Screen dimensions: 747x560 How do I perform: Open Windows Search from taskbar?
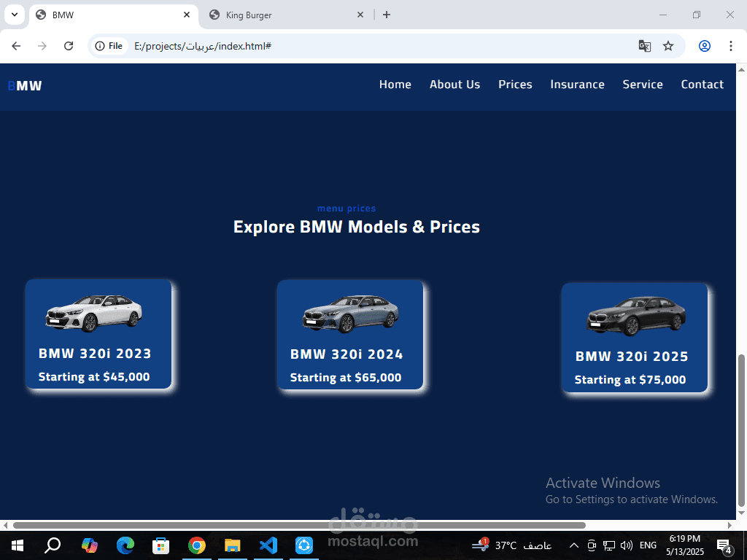click(53, 545)
